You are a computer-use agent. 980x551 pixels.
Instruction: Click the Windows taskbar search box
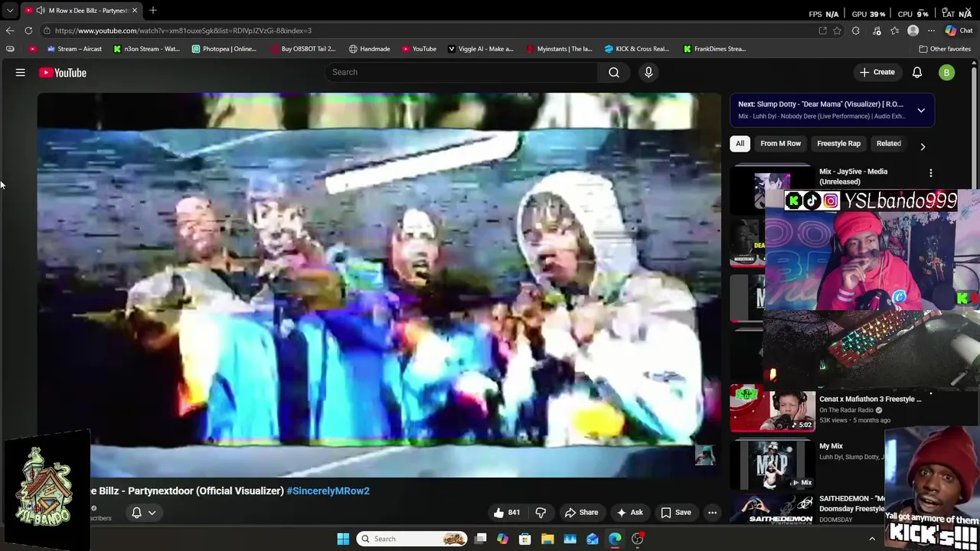(x=413, y=539)
